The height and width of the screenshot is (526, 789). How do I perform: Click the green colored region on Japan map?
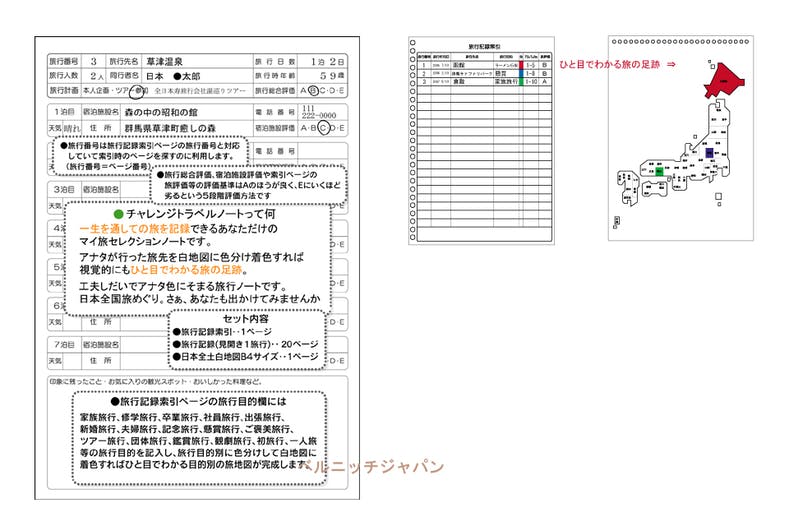pos(659,173)
